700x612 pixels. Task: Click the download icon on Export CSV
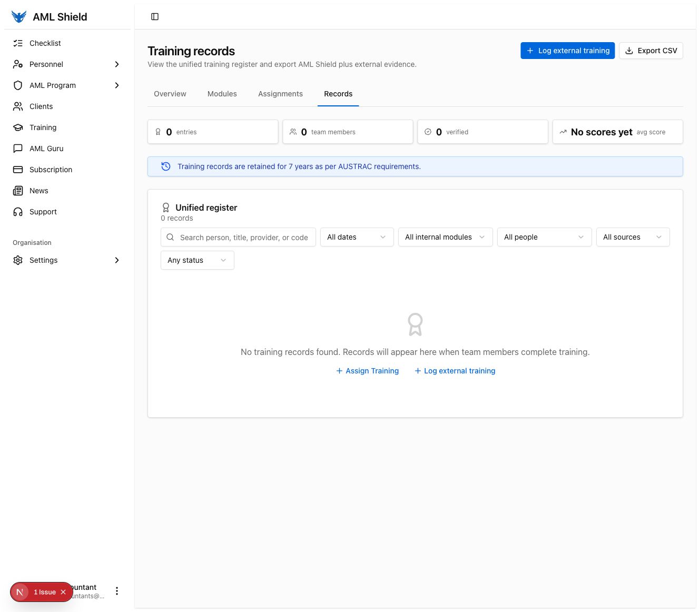(x=629, y=51)
